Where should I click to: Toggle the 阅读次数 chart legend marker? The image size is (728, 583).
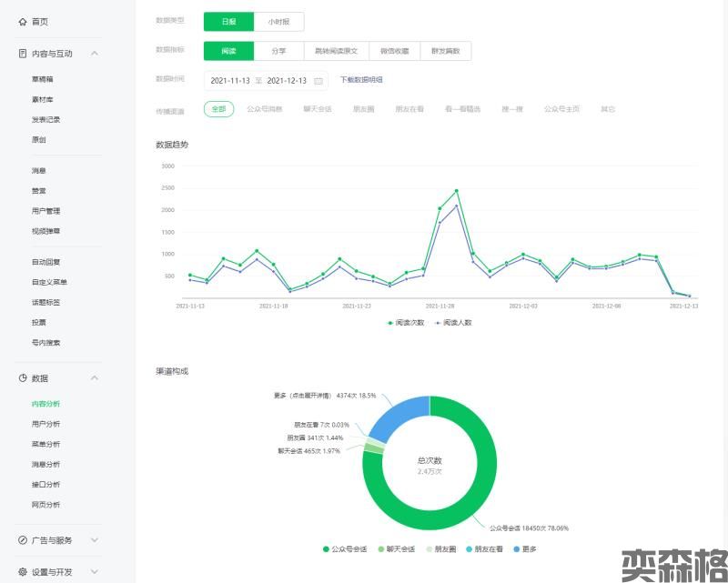click(x=390, y=322)
